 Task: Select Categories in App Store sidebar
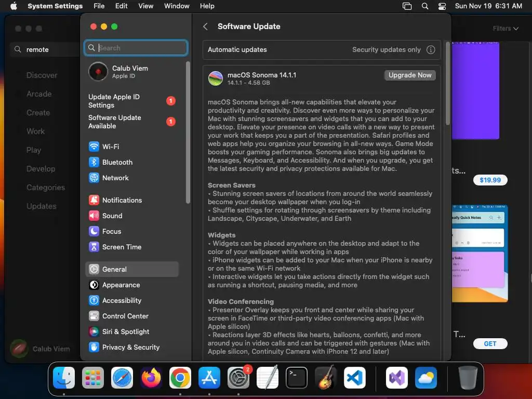point(46,187)
